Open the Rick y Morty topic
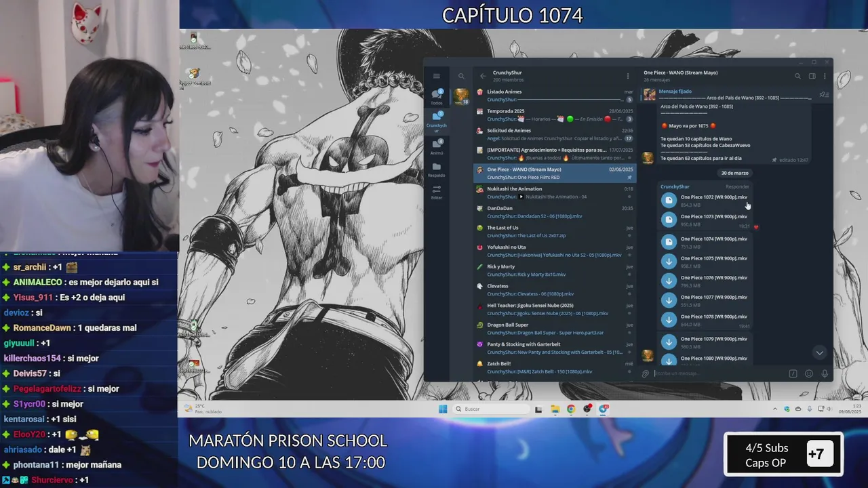The width and height of the screenshot is (868, 488). click(x=555, y=270)
